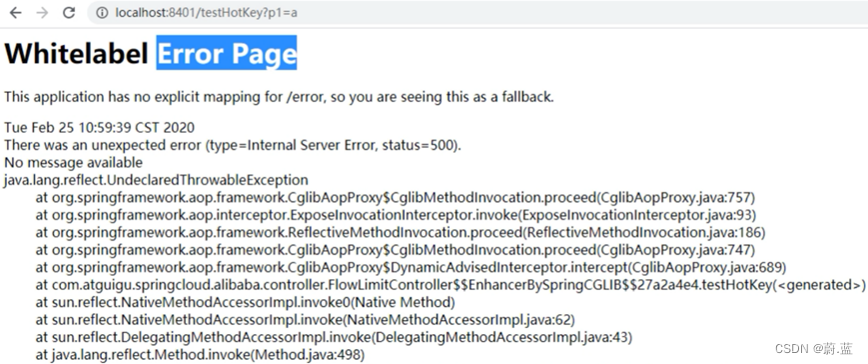Click the timestamp Tue Feb 25 10:59:39
Screen dimensions: 868x364
[x=100, y=127]
